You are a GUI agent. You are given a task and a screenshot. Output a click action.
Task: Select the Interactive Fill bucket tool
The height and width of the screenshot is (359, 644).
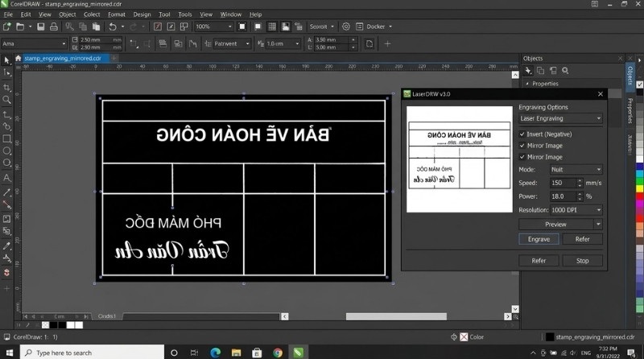click(x=6, y=258)
